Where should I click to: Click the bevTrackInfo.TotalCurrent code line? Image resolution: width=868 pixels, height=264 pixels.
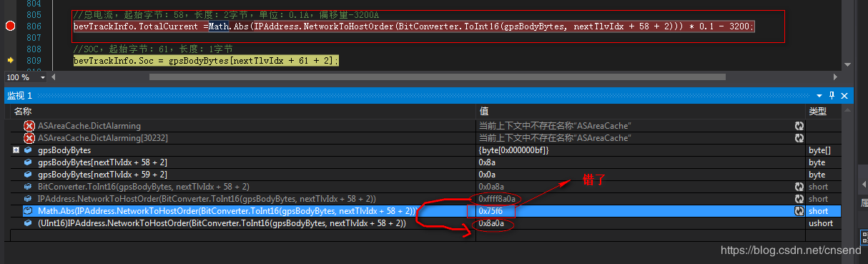pyautogui.click(x=413, y=26)
